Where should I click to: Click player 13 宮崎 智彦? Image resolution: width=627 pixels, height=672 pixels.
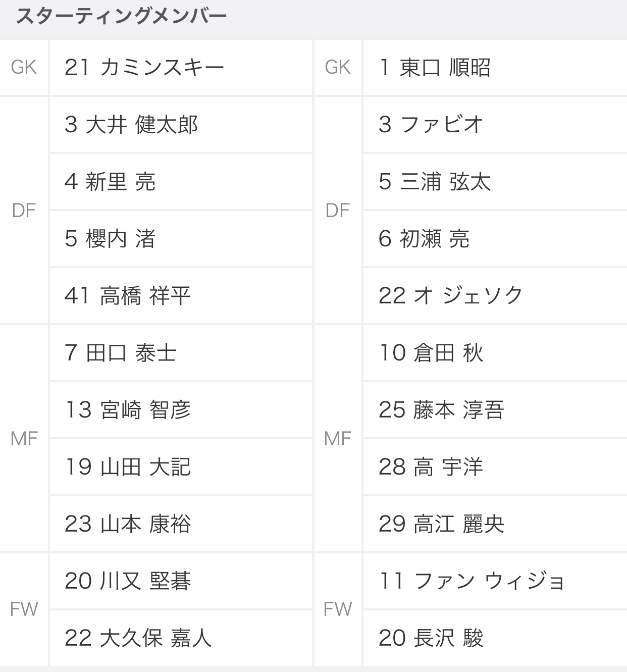click(128, 409)
